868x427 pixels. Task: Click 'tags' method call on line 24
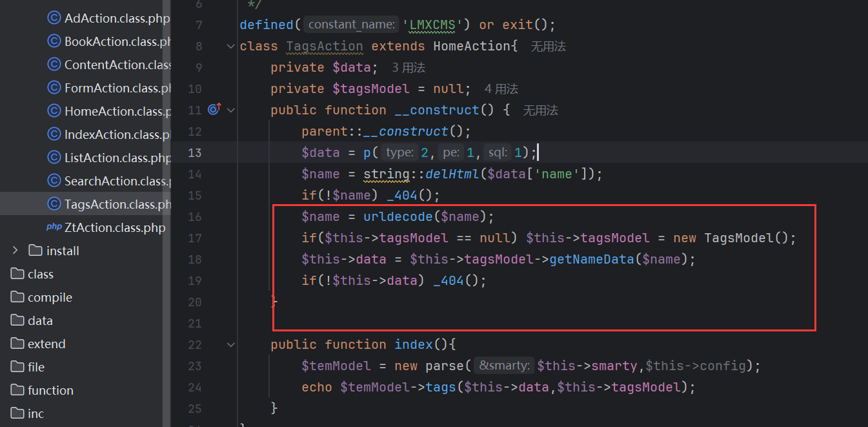tap(441, 387)
